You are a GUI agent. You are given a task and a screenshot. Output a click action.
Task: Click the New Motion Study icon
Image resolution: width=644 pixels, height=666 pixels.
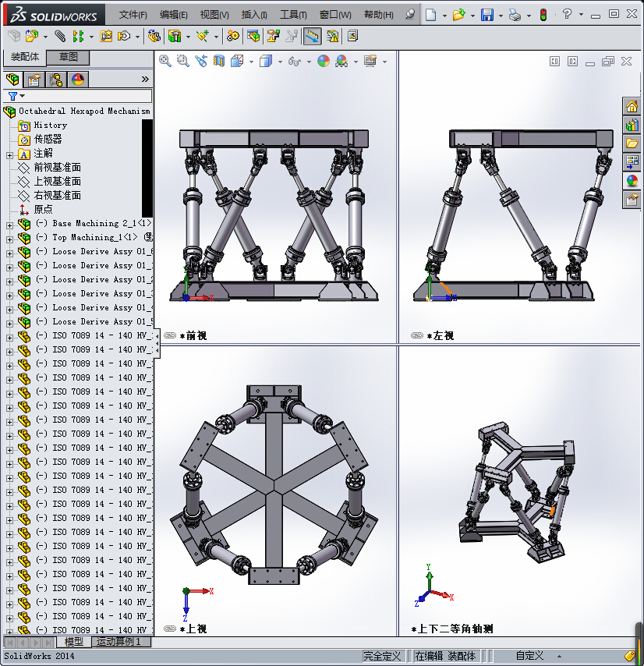pos(232,36)
